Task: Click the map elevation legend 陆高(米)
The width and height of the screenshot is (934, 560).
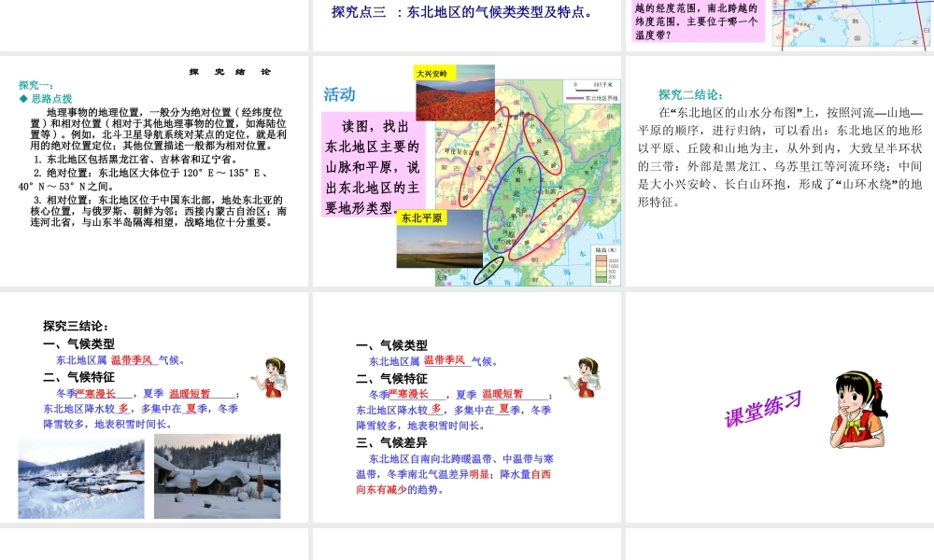Action: tap(606, 265)
